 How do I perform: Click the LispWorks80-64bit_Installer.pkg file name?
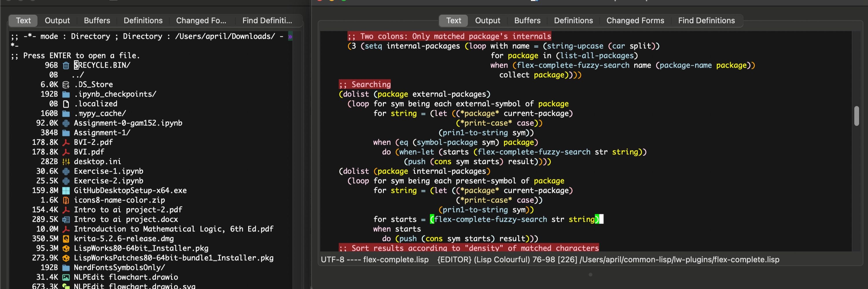[141, 249]
